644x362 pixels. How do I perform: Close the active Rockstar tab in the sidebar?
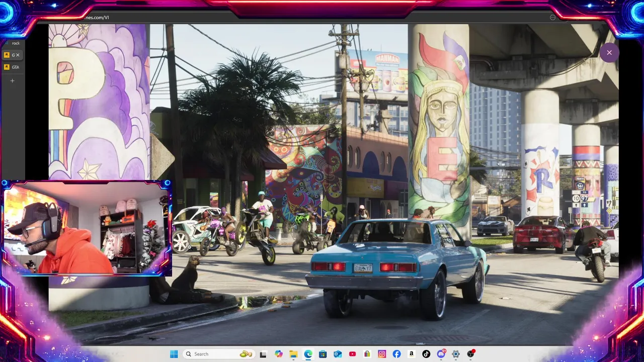[x=18, y=55]
